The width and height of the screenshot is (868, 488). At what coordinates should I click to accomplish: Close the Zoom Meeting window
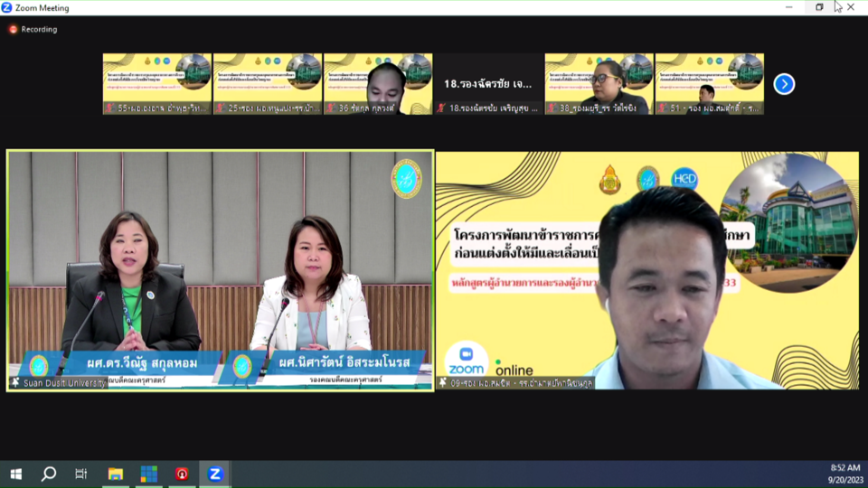pos(851,7)
